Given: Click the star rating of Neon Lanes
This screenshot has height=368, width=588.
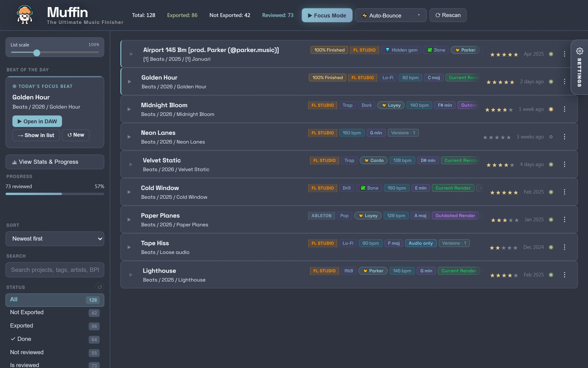Looking at the screenshot, I should [497, 137].
